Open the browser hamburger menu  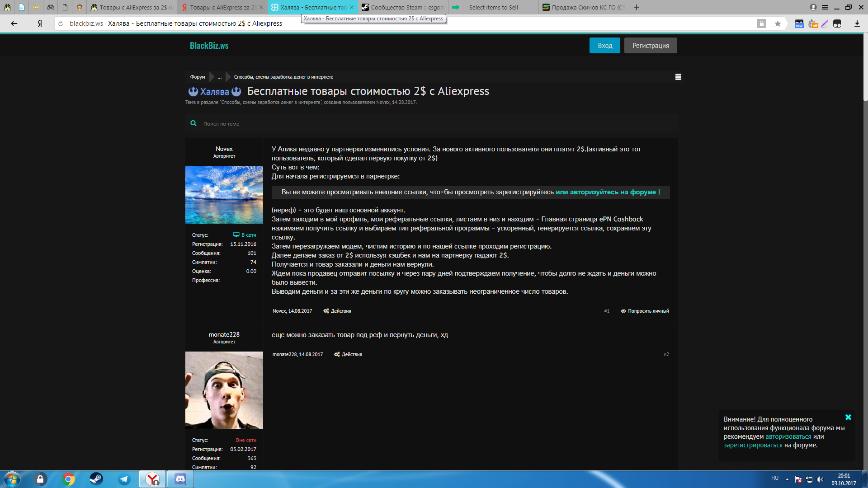[825, 7]
